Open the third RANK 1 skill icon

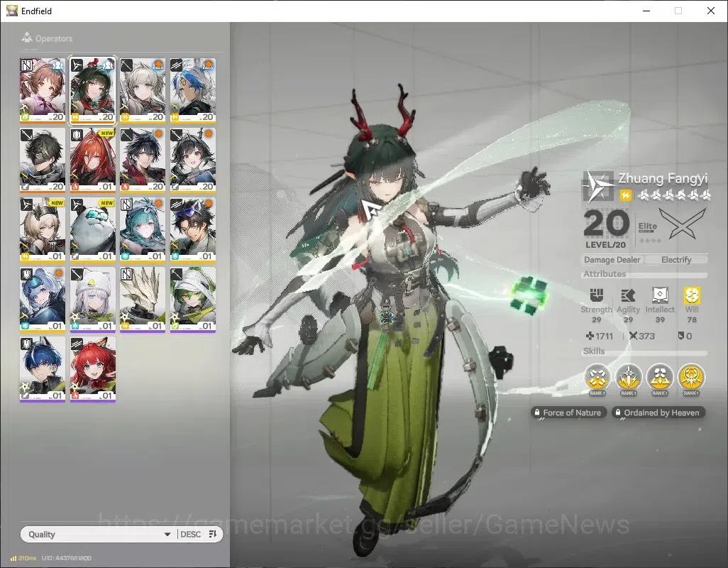click(660, 376)
